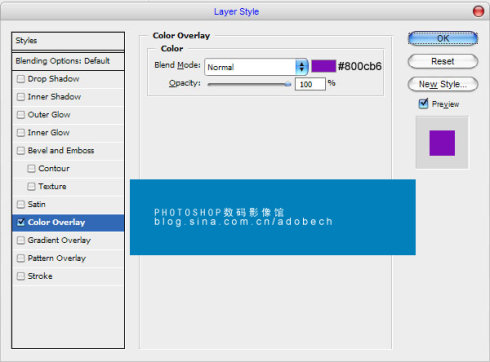The image size is (490, 362).
Task: Select the Drop Shadow label
Action: click(53, 79)
